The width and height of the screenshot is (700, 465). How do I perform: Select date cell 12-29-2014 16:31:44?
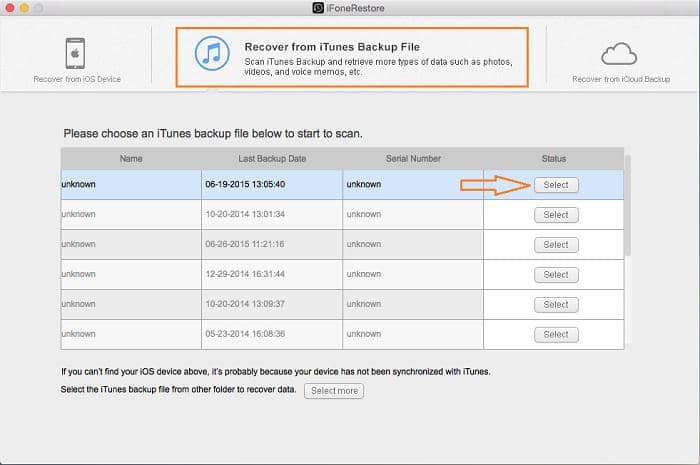click(272, 274)
